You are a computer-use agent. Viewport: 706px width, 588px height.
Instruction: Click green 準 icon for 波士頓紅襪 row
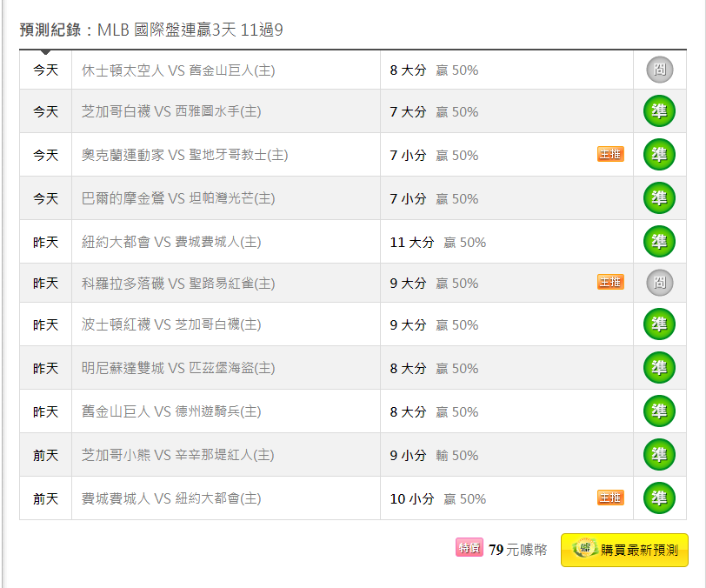coord(660,324)
